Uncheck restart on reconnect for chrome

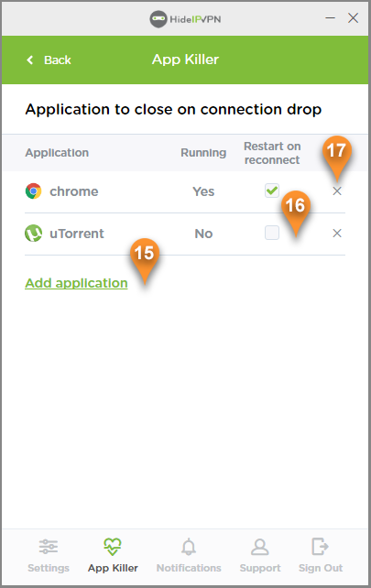(272, 191)
